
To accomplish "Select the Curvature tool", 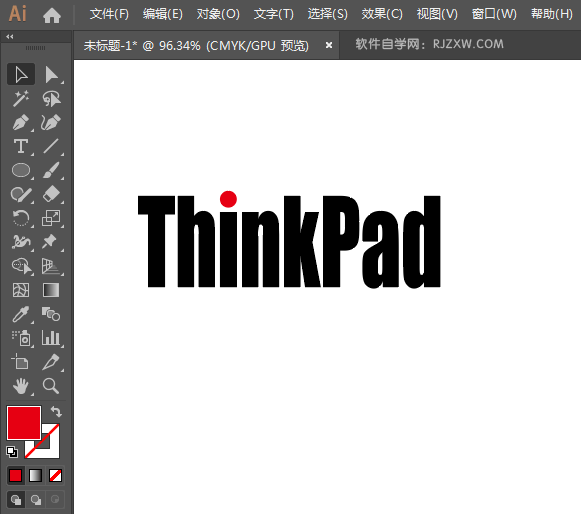I will pyautogui.click(x=51, y=122).
